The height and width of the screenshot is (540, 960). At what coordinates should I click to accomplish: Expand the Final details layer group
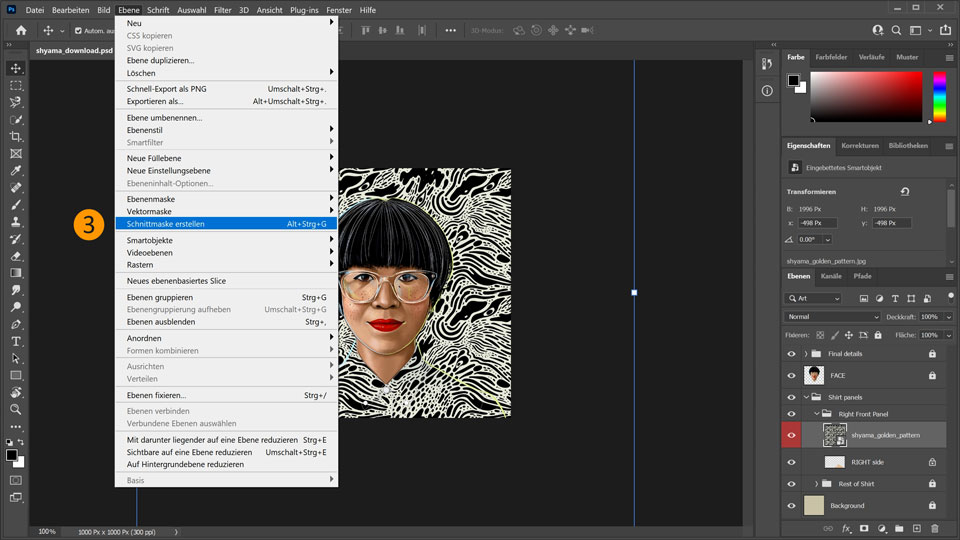[x=806, y=353]
